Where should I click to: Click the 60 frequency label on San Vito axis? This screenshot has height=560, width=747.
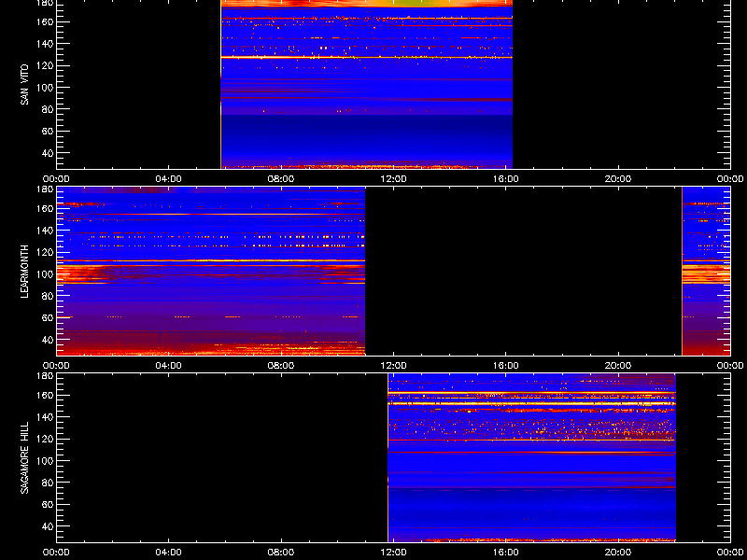pos(49,132)
